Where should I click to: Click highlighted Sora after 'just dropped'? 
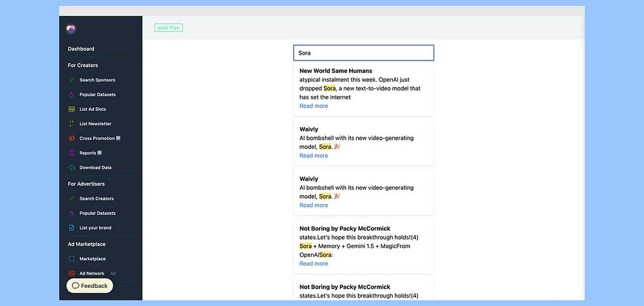tap(329, 88)
